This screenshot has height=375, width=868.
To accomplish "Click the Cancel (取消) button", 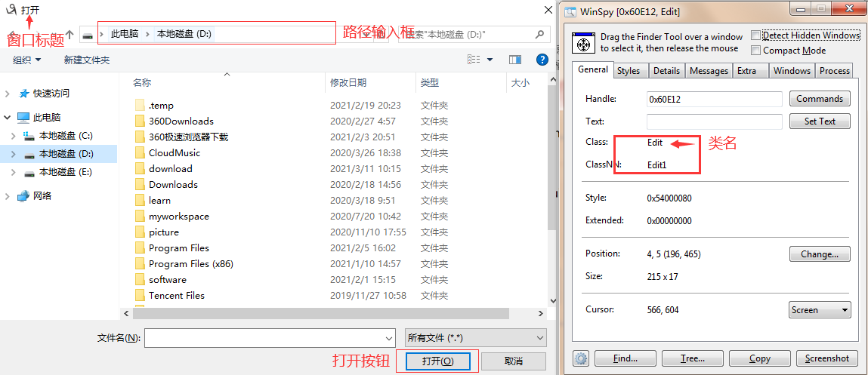I will coord(514,361).
